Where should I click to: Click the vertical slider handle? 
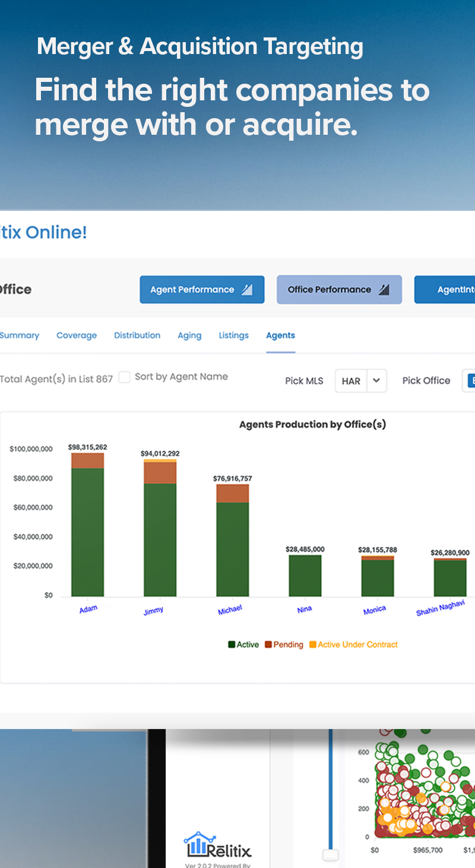331,854
